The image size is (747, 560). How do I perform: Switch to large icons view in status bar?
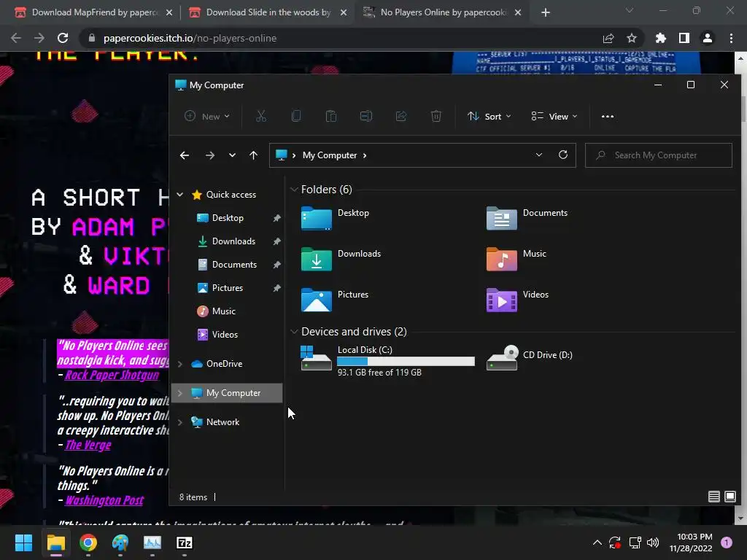[729, 497]
